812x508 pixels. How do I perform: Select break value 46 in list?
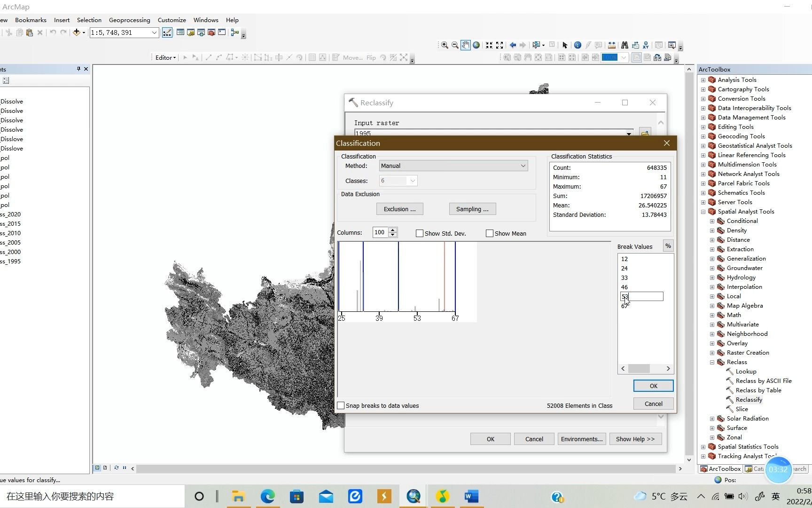624,287
